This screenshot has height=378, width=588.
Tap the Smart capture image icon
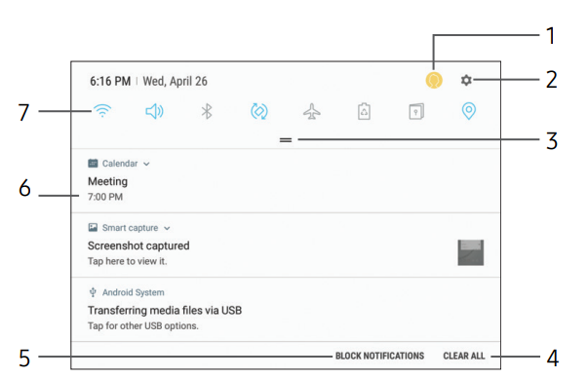(x=93, y=227)
